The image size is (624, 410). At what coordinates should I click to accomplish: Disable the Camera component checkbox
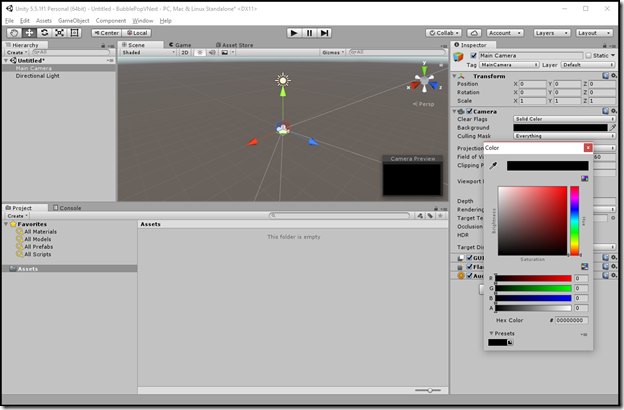point(469,111)
